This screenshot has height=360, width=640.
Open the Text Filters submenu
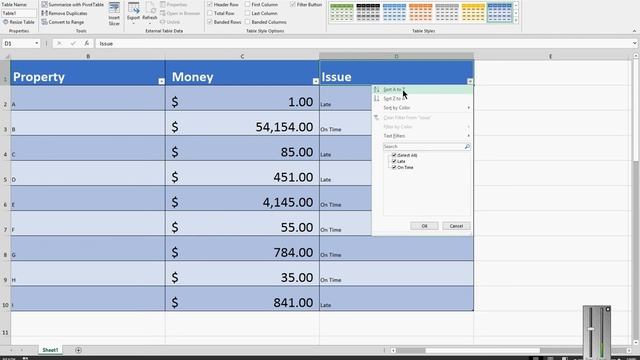click(422, 136)
